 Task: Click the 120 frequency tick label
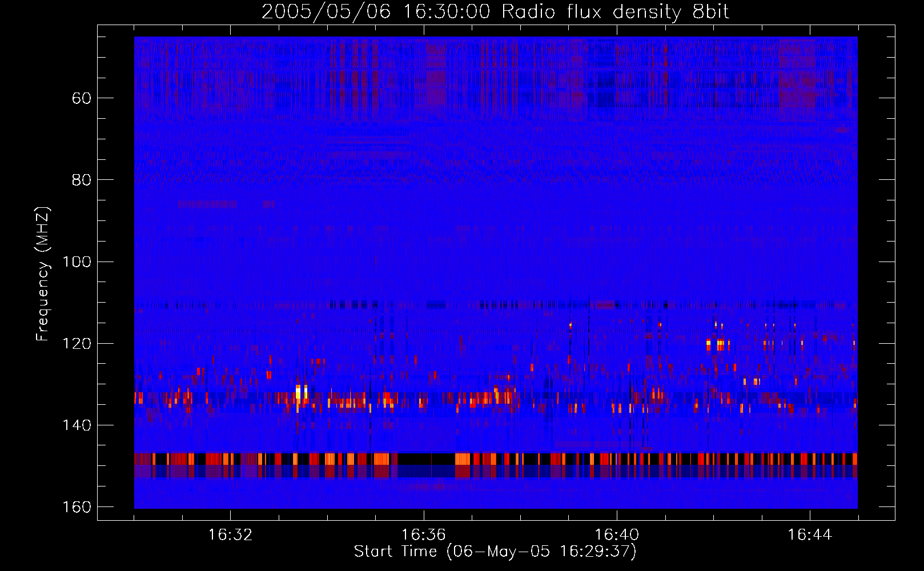click(x=77, y=343)
